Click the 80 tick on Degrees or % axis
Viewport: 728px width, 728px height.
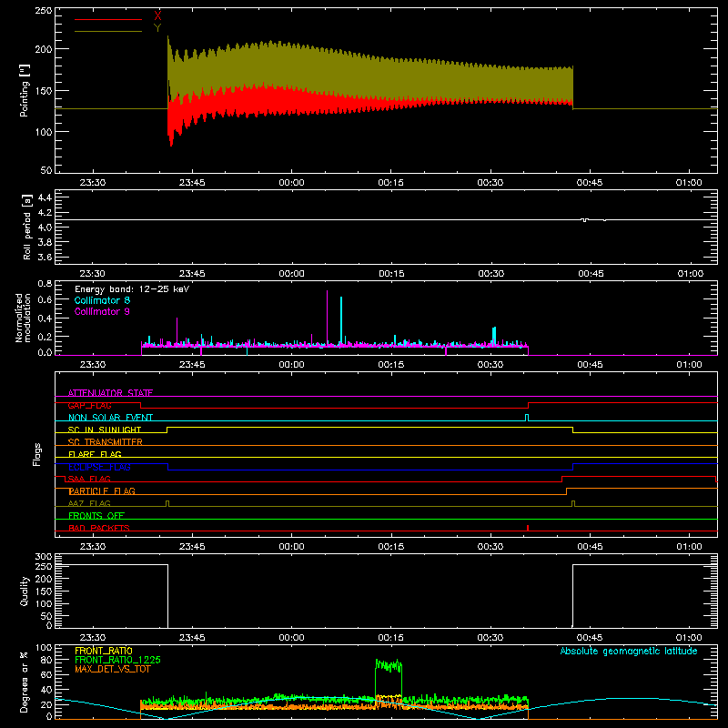click(46, 659)
